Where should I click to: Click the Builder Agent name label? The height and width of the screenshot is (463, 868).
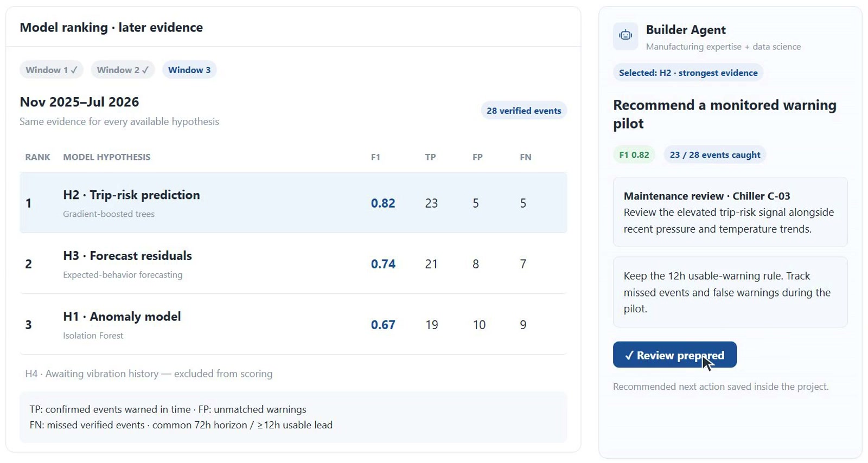686,30
